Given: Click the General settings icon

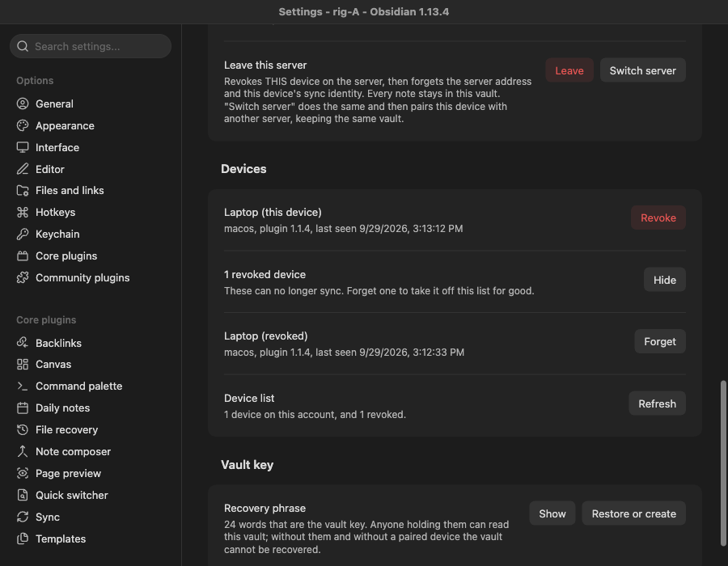Looking at the screenshot, I should (23, 103).
